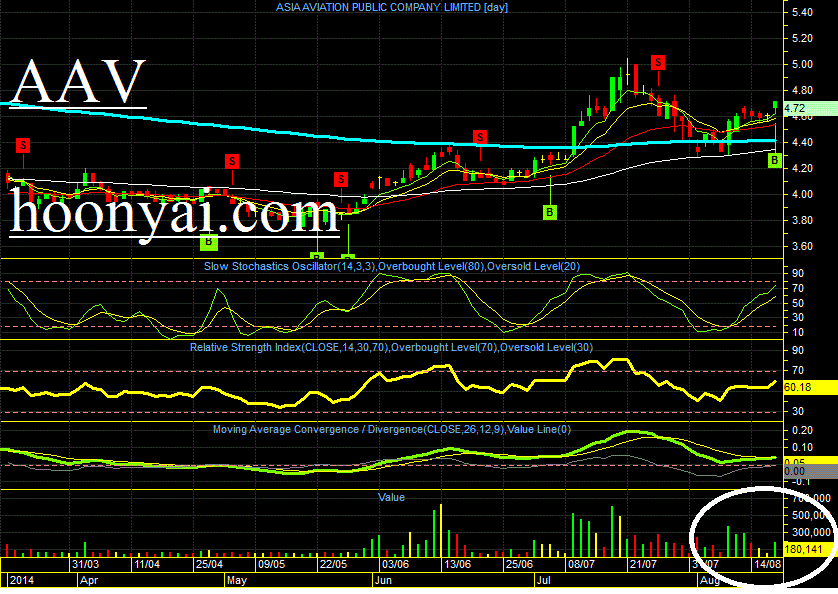Click the 0.00 MACD value tag
The image size is (838, 594).
pyautogui.click(x=810, y=471)
